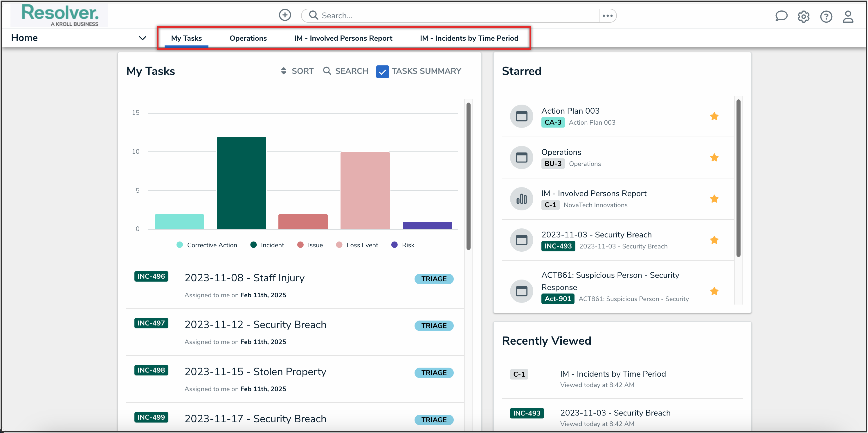Open the search bar ellipsis options

607,15
